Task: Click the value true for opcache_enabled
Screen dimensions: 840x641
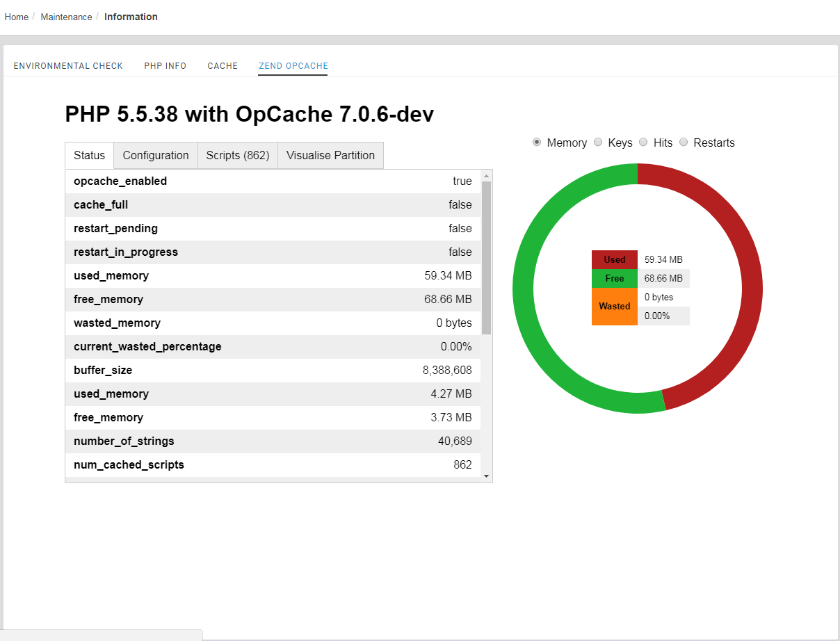Action: pyautogui.click(x=462, y=181)
